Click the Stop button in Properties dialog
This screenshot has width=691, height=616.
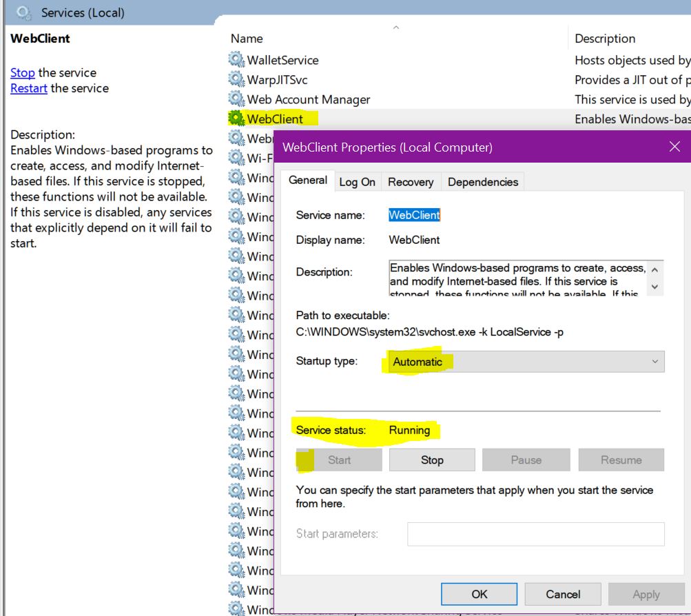(432, 460)
